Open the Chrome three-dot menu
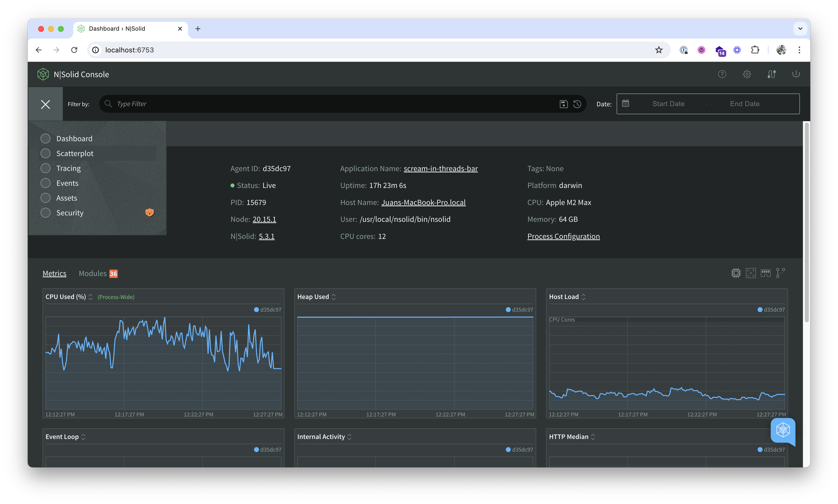Image resolution: width=838 pixels, height=504 pixels. (799, 50)
